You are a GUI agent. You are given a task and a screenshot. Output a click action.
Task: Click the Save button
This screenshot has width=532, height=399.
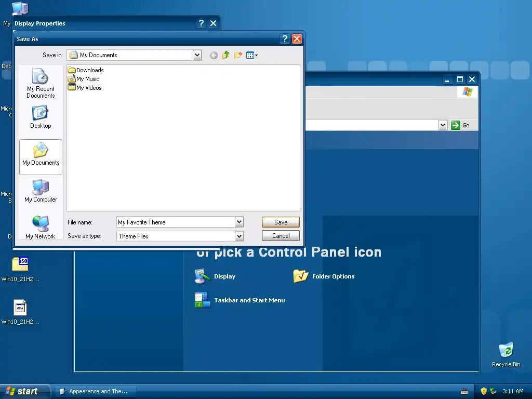click(281, 222)
